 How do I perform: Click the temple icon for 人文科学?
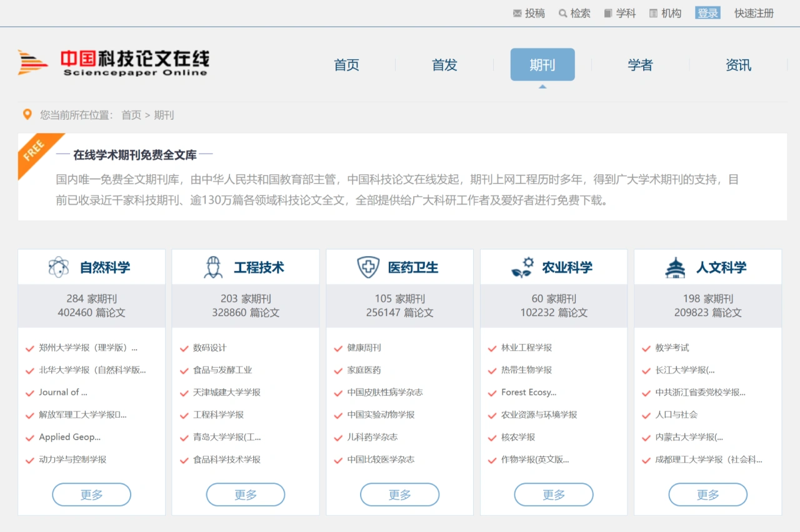tap(675, 267)
